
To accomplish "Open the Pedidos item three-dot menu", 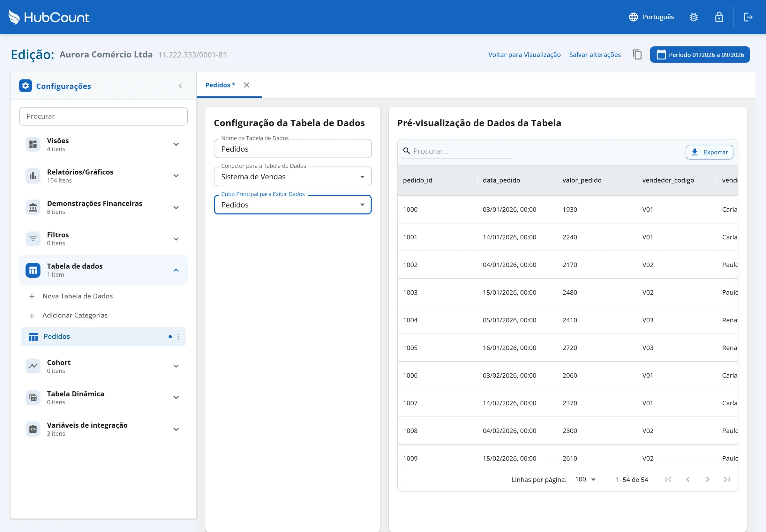I will tap(178, 337).
